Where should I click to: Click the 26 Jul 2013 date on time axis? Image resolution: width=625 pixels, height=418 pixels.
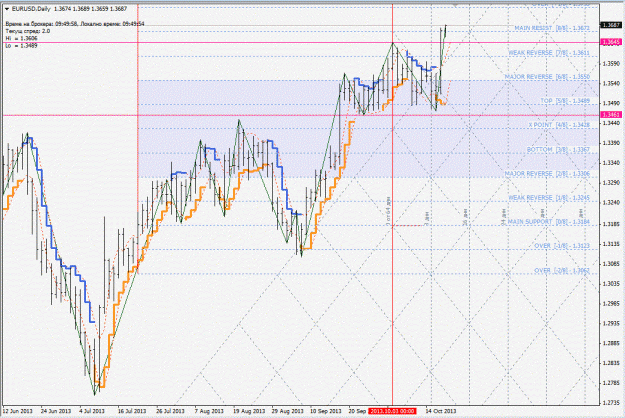pyautogui.click(x=171, y=411)
